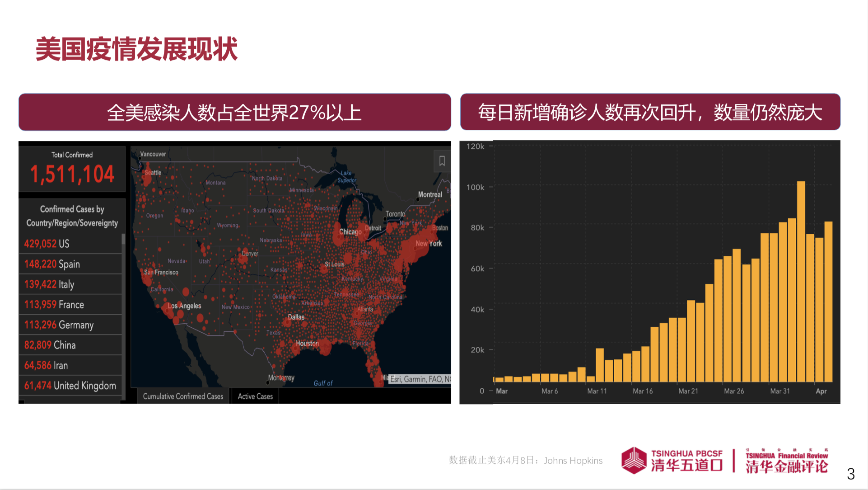Select the Cumulative Confirmed Cases tab
The width and height of the screenshot is (868, 490).
(x=183, y=396)
